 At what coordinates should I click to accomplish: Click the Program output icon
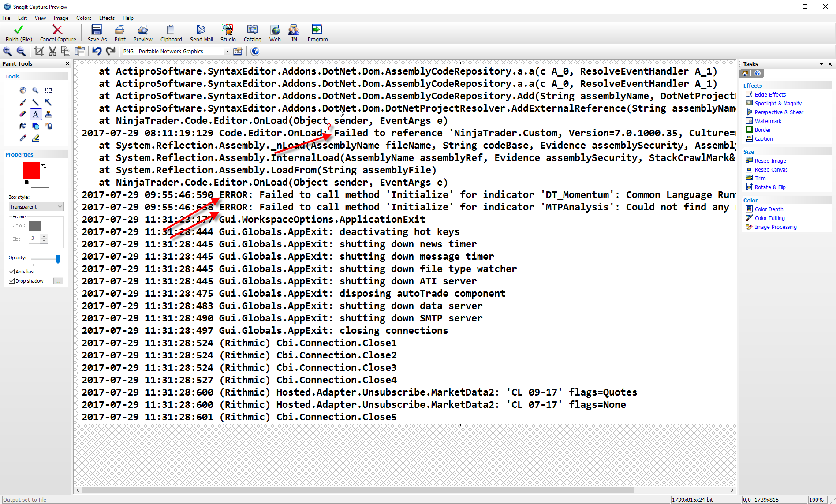[x=317, y=30]
